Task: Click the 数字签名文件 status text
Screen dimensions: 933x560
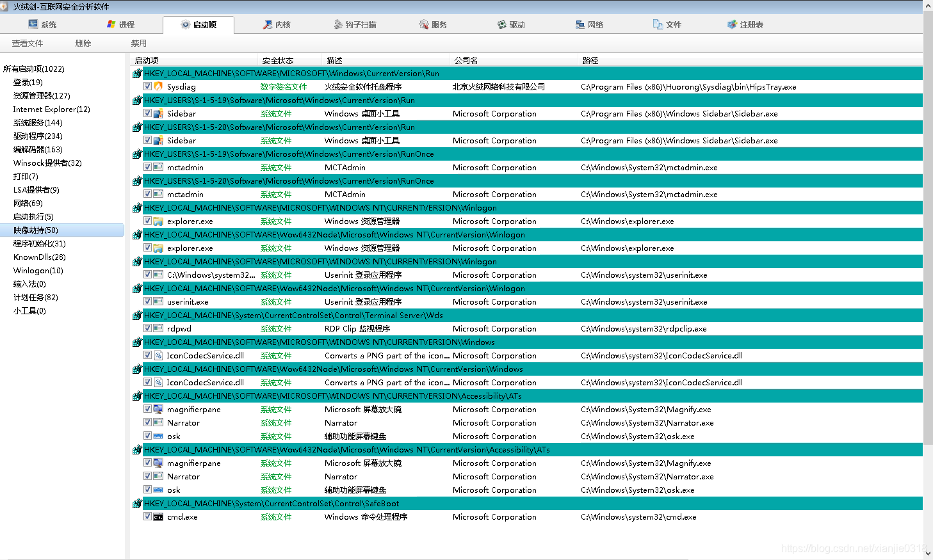Action: pyautogui.click(x=284, y=87)
